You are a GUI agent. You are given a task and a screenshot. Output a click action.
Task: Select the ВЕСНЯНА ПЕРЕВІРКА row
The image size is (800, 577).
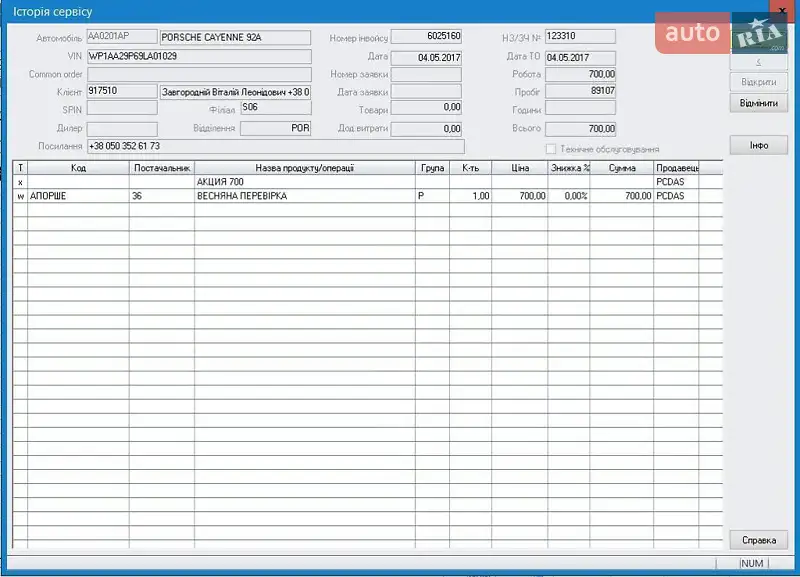point(304,196)
